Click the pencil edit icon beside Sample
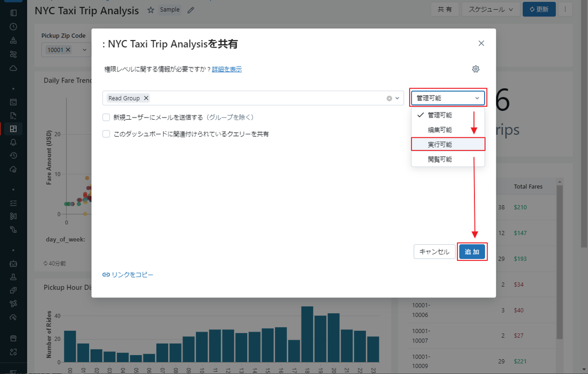Viewport: 588px width, 374px height. pos(191,10)
